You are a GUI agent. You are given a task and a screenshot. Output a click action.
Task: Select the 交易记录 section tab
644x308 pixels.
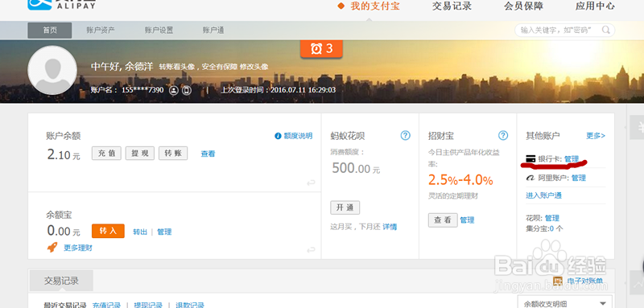pos(61,281)
